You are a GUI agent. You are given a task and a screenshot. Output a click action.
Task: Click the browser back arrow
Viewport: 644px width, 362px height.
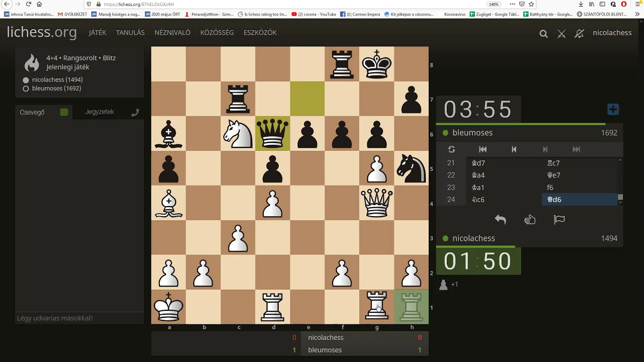click(7, 4)
